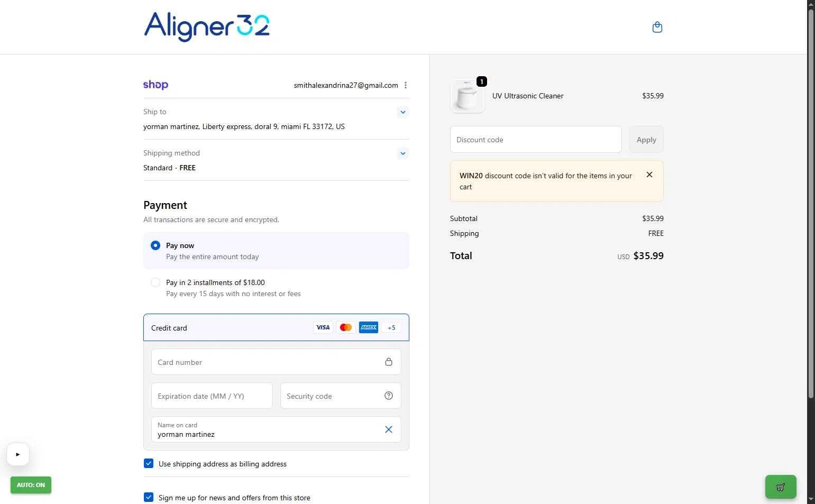Expand the Ship to address chevron
815x504 pixels.
(403, 112)
